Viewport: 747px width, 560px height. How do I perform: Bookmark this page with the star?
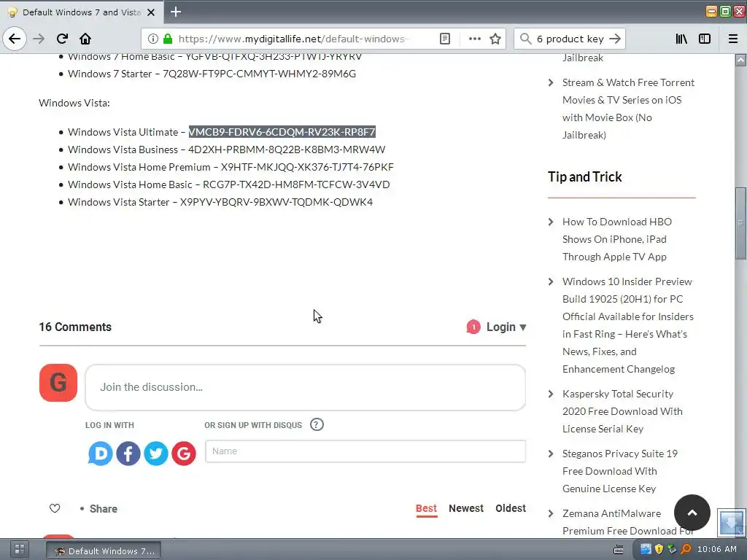[x=495, y=39]
